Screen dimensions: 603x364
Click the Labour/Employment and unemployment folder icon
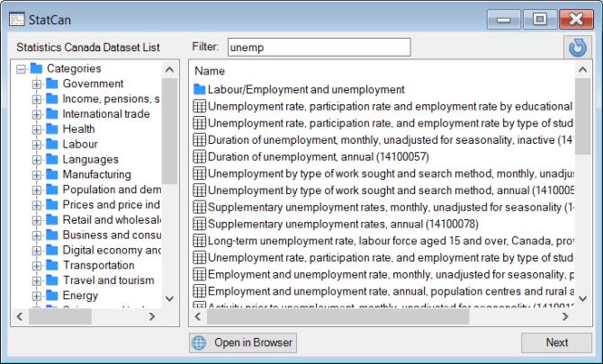point(200,90)
